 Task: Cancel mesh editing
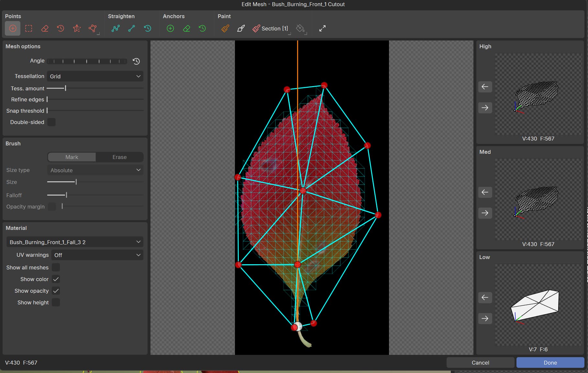click(480, 363)
